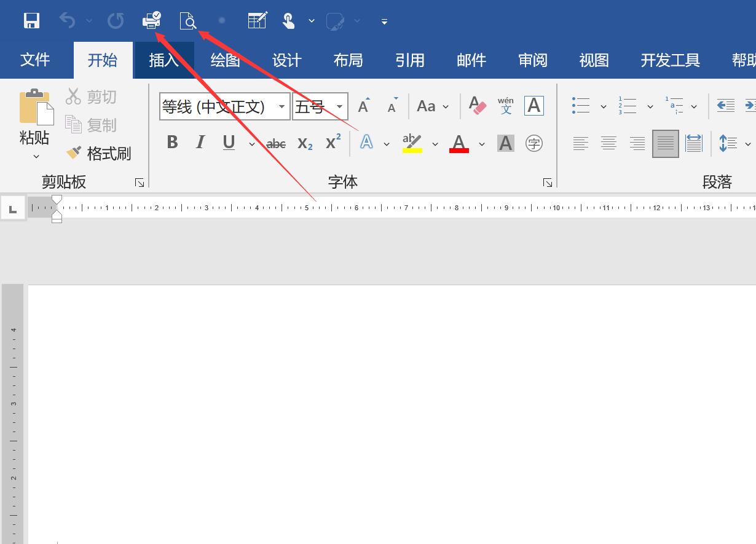Apply a numbered list
Screen dimensions: 756x544
(628, 106)
